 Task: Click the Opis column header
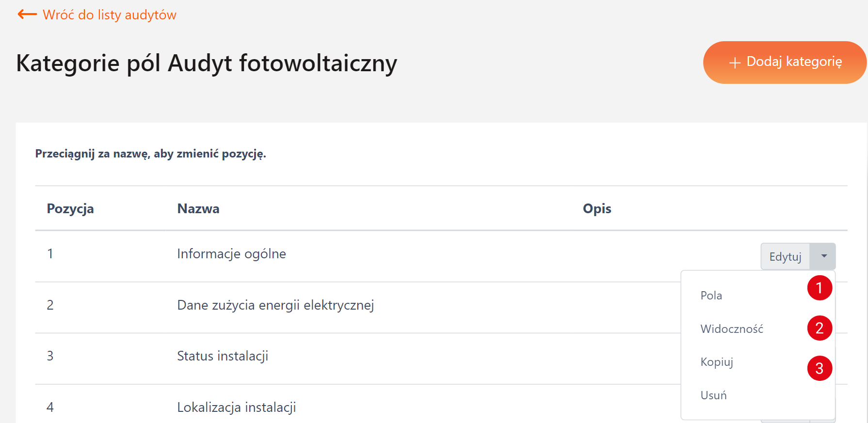(x=597, y=209)
